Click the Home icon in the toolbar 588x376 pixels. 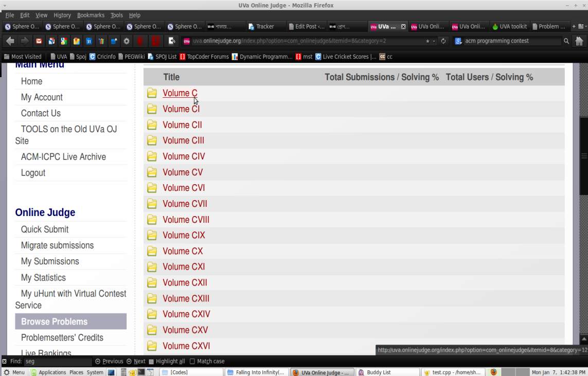(x=579, y=41)
